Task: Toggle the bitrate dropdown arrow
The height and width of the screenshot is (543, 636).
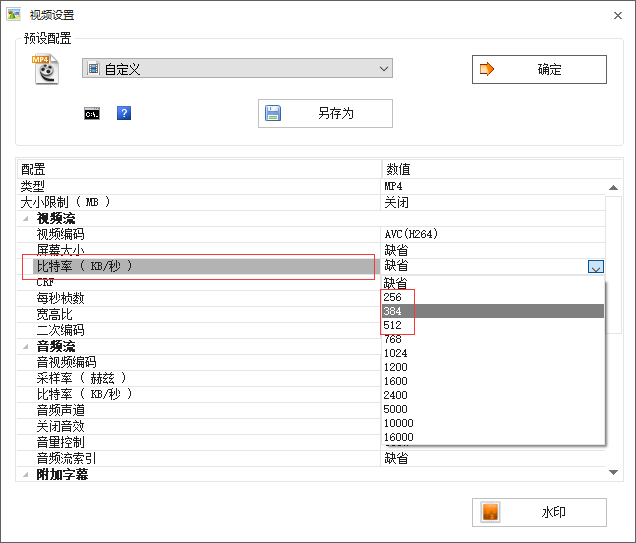Action: (596, 267)
